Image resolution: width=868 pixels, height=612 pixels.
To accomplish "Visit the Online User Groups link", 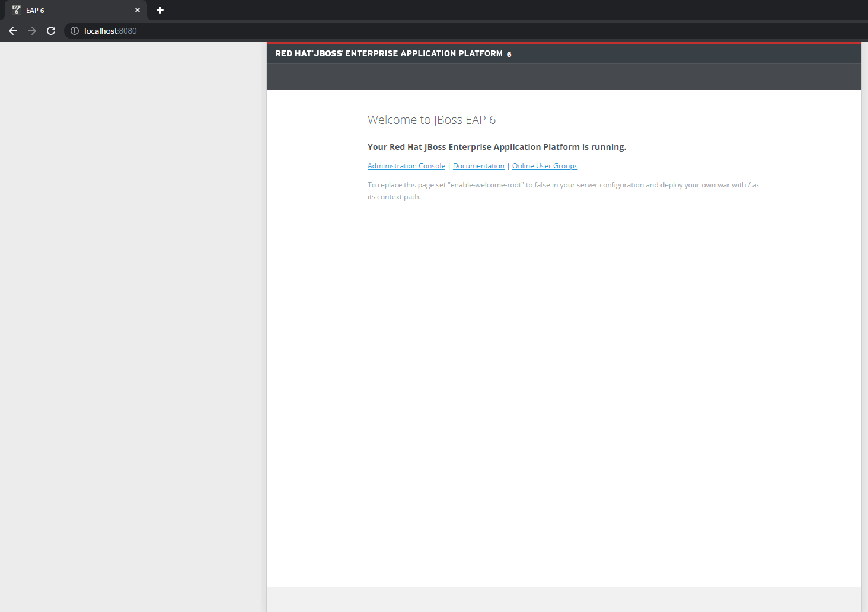I will [545, 166].
